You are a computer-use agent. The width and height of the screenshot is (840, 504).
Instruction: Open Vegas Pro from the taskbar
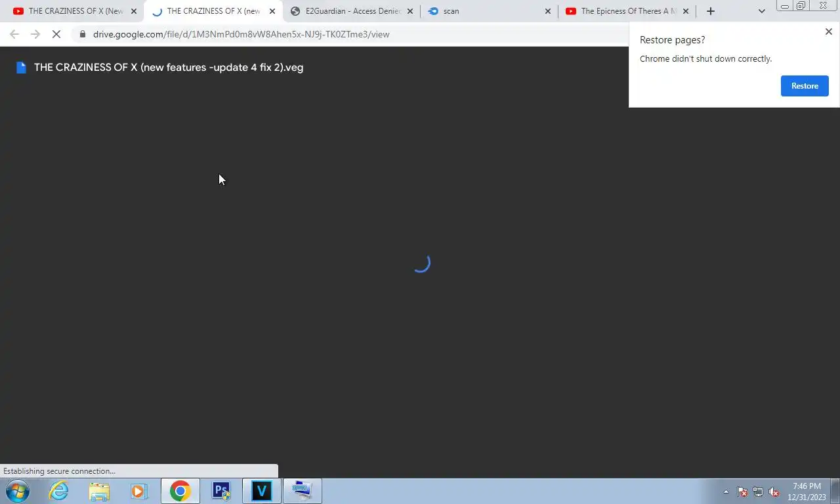click(262, 491)
